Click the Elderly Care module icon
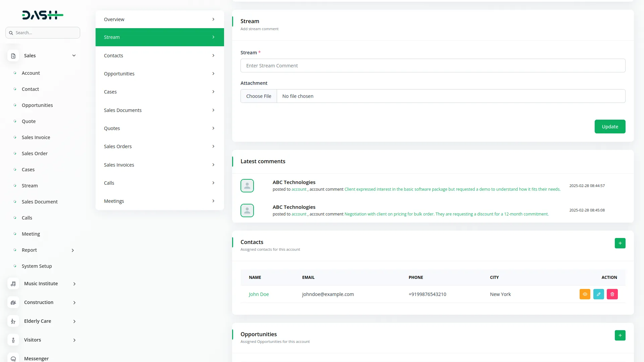Viewport: 644px width, 362px height. tap(13, 321)
